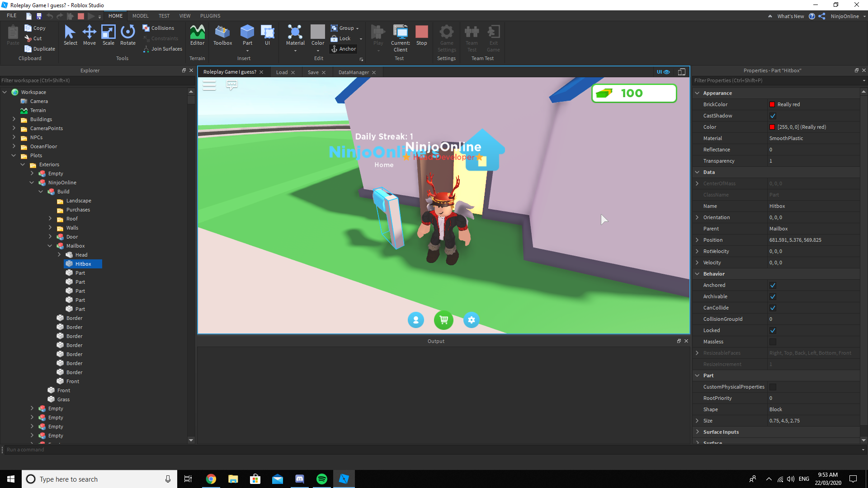This screenshot has height=488, width=868.
Task: Select the Rotate tool
Action: pyautogui.click(x=127, y=35)
